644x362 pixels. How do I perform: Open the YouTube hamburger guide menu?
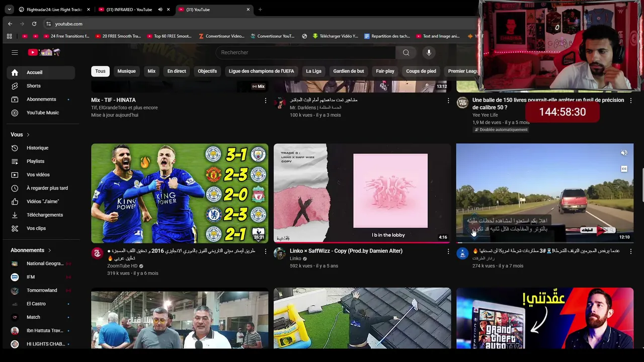[15, 52]
